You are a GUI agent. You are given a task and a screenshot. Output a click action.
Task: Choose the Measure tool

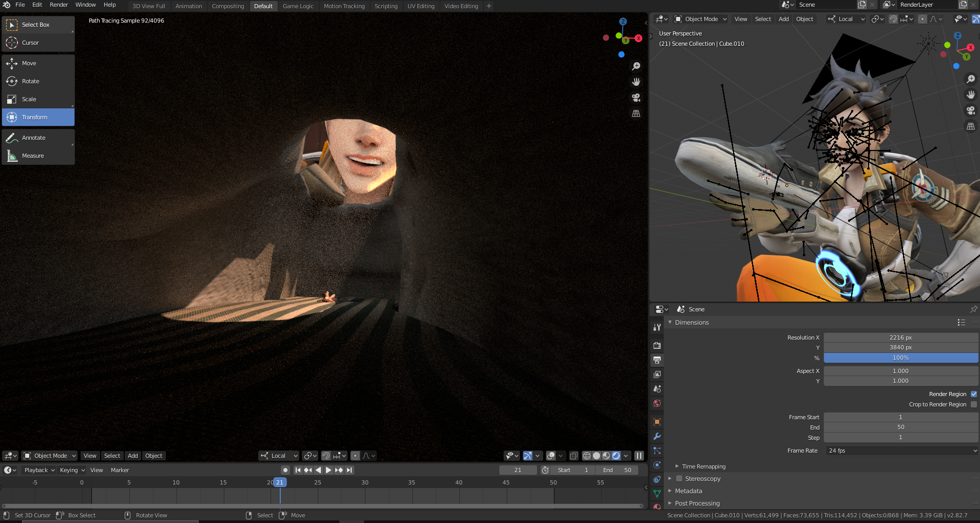[39, 156]
